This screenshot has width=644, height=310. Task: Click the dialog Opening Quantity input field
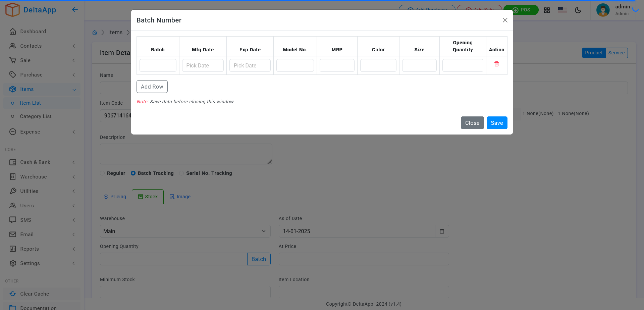[463, 65]
